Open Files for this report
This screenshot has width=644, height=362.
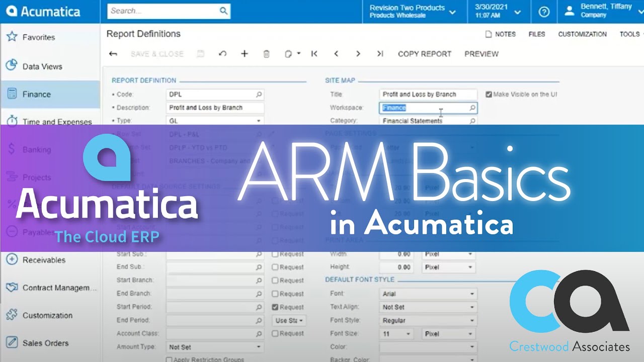pyautogui.click(x=537, y=34)
